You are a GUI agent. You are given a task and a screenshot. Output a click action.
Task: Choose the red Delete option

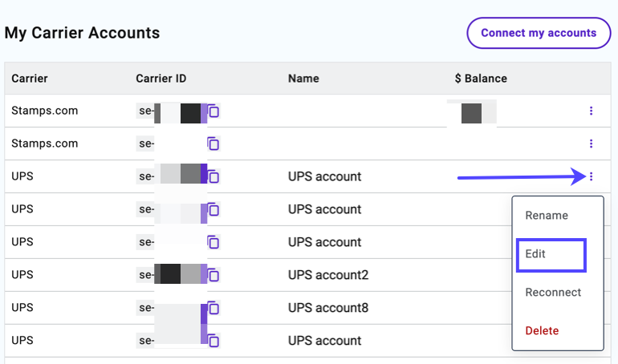pyautogui.click(x=542, y=330)
